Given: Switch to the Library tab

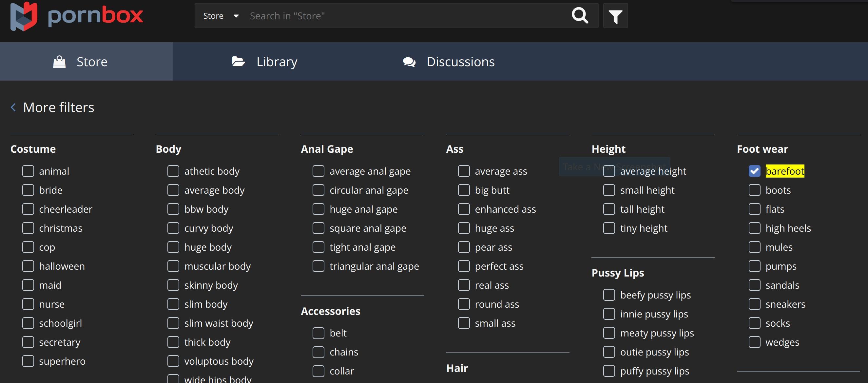Looking at the screenshot, I should click(276, 62).
